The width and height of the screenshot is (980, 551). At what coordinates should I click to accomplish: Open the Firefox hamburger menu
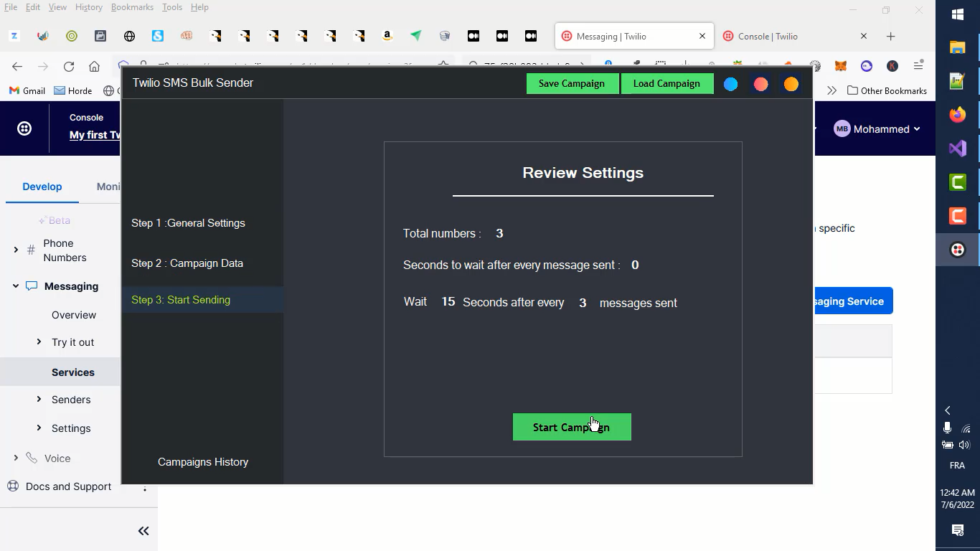pyautogui.click(x=918, y=66)
